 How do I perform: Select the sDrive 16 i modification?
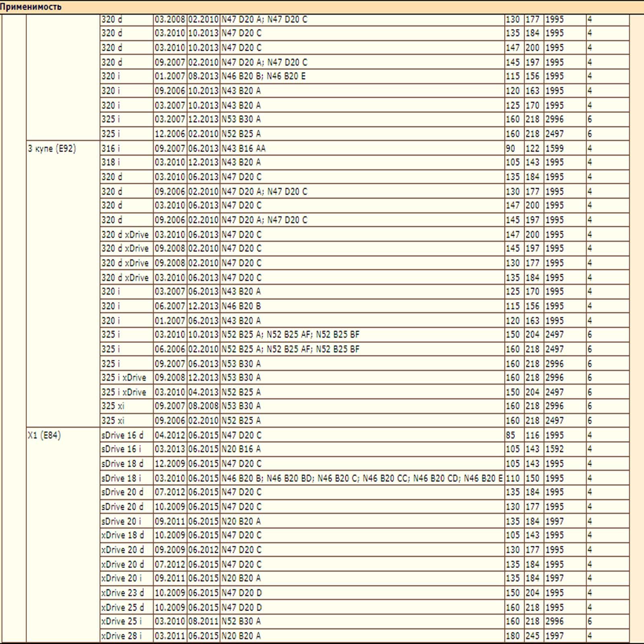[122, 449]
